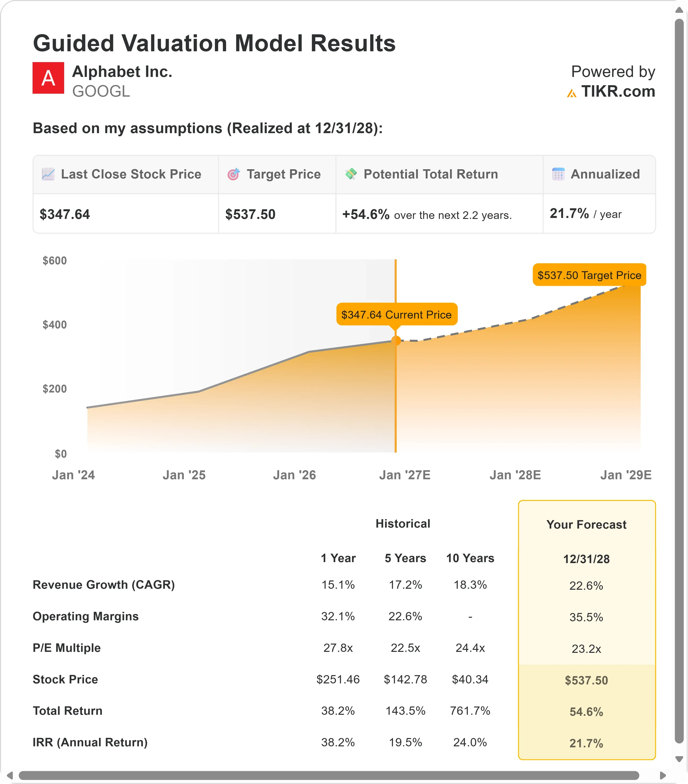Screen dimensions: 688x784
Task: Click the 35.5% forecast operating margin value
Action: (x=586, y=617)
